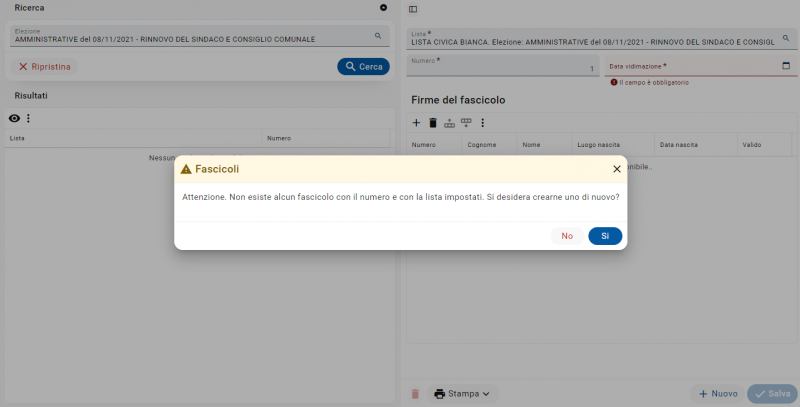Open Risultati three-dot options menu
This screenshot has height=407, width=800.
click(29, 118)
